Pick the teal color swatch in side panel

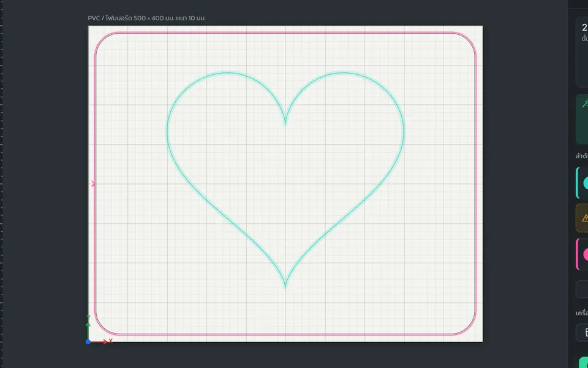pyautogui.click(x=586, y=183)
